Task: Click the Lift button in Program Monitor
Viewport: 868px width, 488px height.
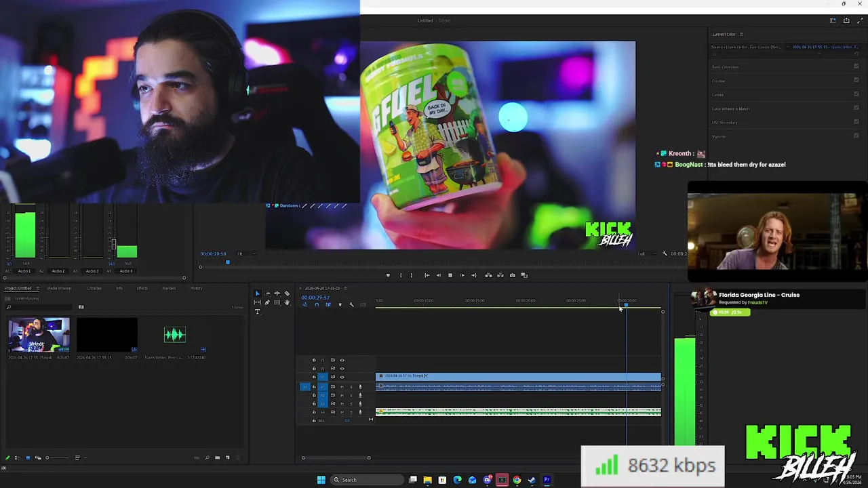Action: point(488,275)
